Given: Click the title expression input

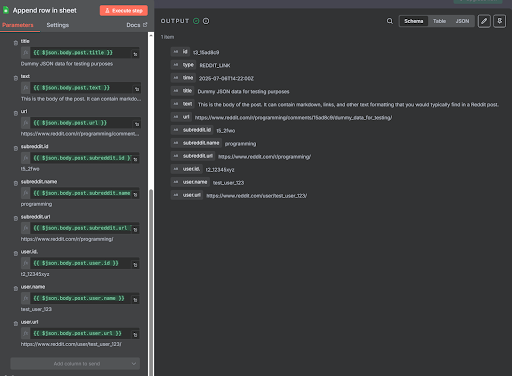Looking at the screenshot, I should tap(80, 53).
